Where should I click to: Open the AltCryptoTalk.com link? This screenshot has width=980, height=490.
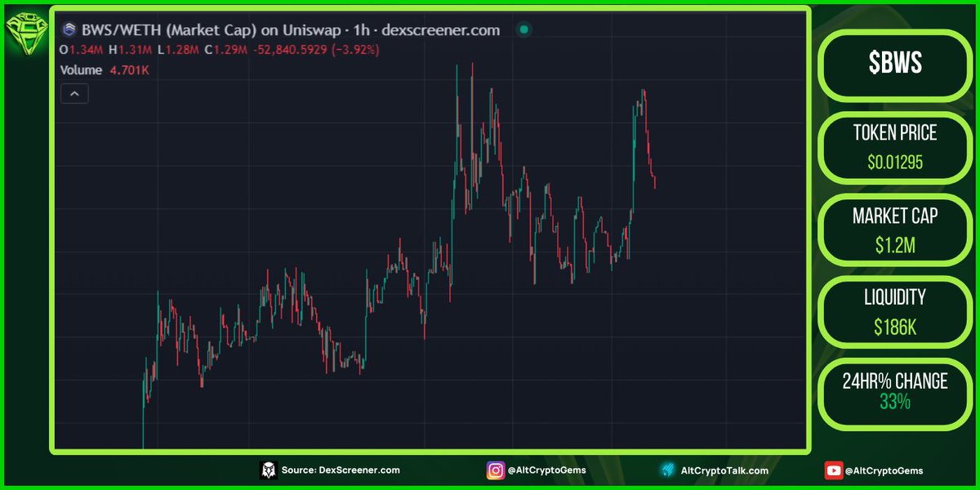pos(725,470)
